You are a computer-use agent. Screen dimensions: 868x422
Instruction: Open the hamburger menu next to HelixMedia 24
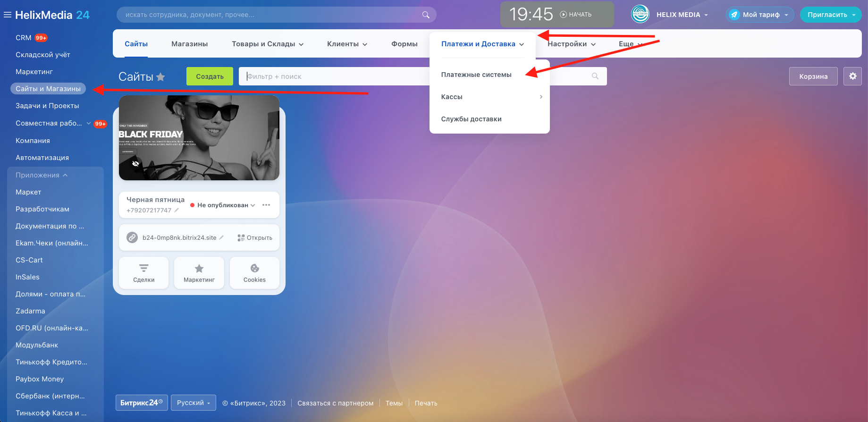pos(8,15)
